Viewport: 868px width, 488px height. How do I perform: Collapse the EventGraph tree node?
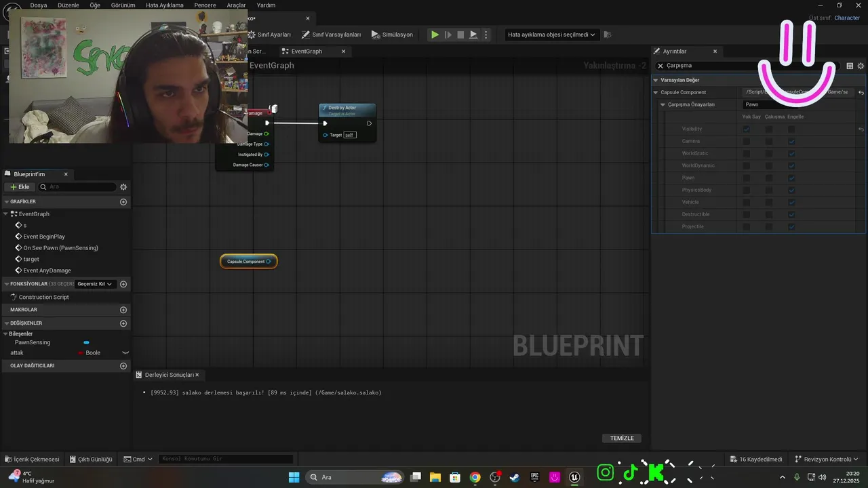tap(5, 214)
